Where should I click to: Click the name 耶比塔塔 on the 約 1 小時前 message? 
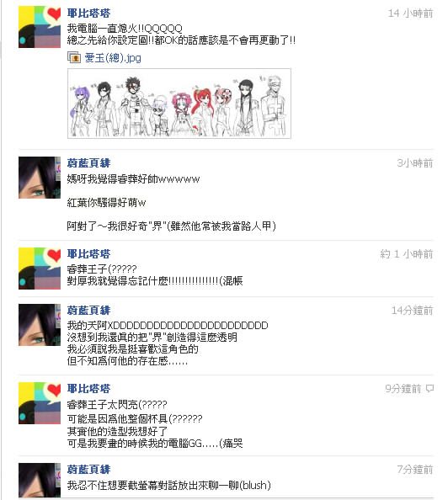88,254
